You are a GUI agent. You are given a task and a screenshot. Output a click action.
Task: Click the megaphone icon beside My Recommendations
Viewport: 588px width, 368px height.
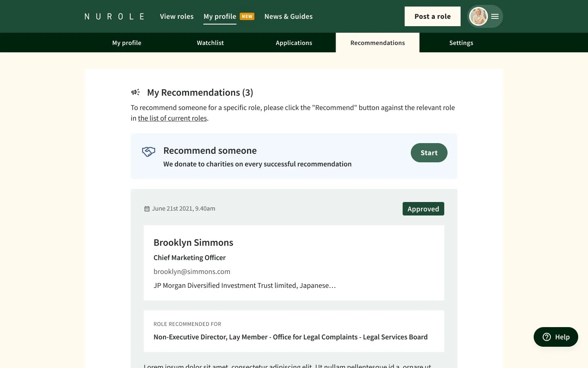(x=136, y=92)
